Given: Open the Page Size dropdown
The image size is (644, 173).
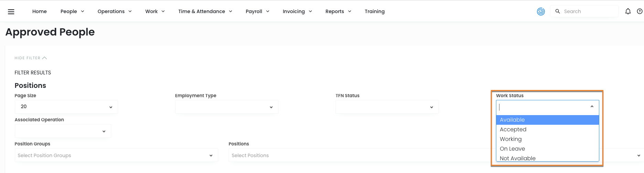Looking at the screenshot, I should pyautogui.click(x=66, y=107).
